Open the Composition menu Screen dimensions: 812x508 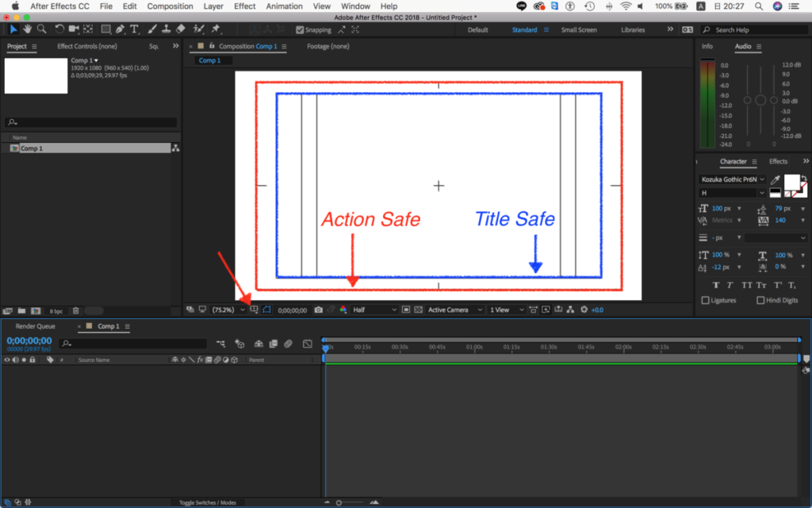(170, 6)
